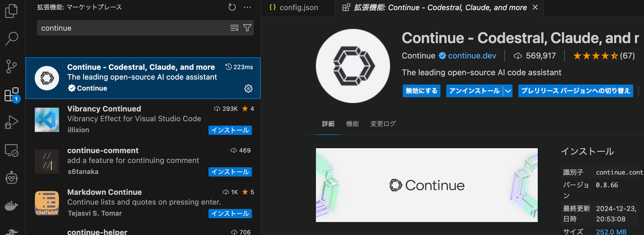
Task: Select the 機能 tab
Action: (352, 124)
